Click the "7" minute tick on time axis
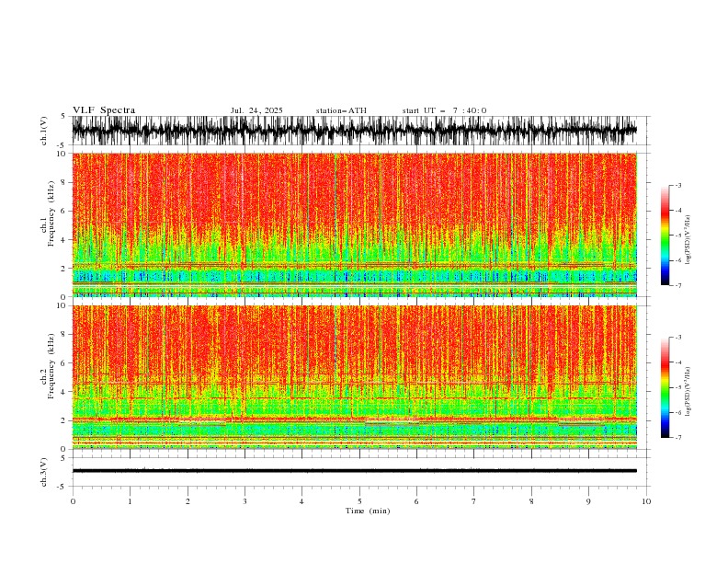 click(x=474, y=501)
